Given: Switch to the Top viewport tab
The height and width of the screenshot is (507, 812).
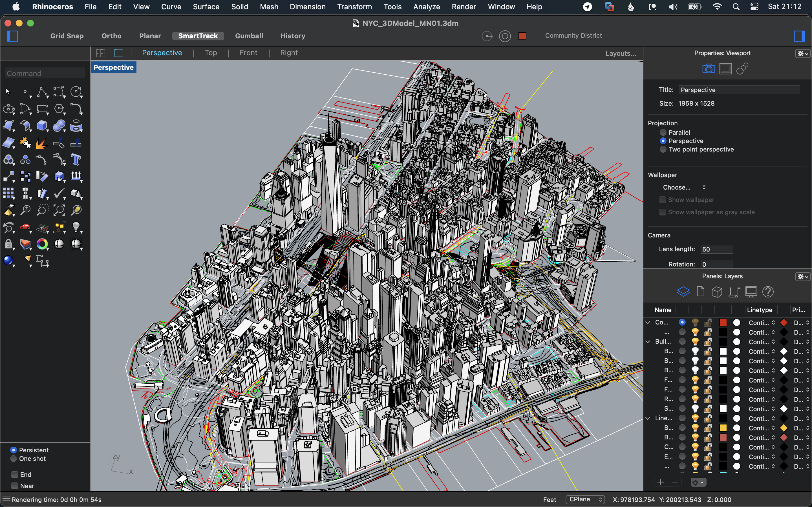Looking at the screenshot, I should click(x=211, y=53).
